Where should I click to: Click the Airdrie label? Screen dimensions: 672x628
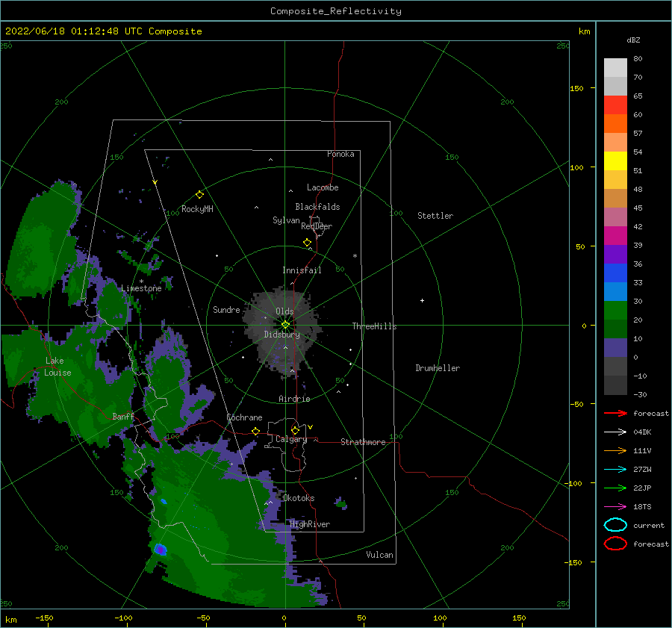pos(294,399)
